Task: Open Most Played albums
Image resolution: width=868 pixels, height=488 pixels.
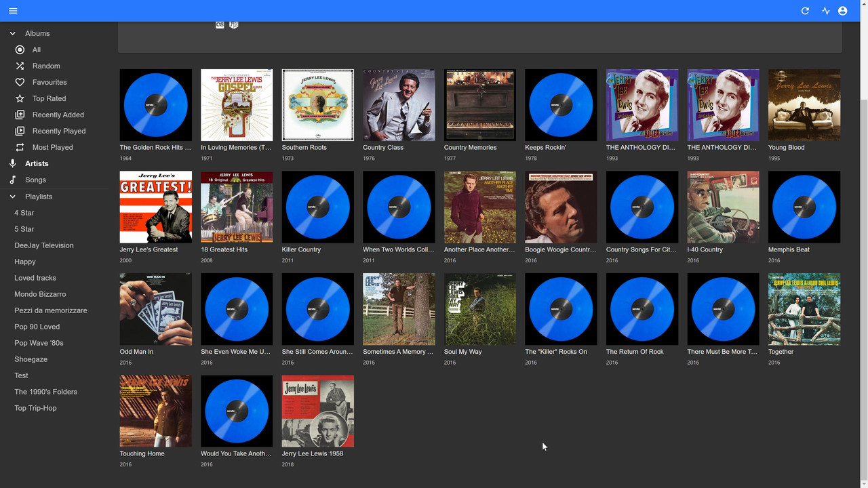Action: 52,147
